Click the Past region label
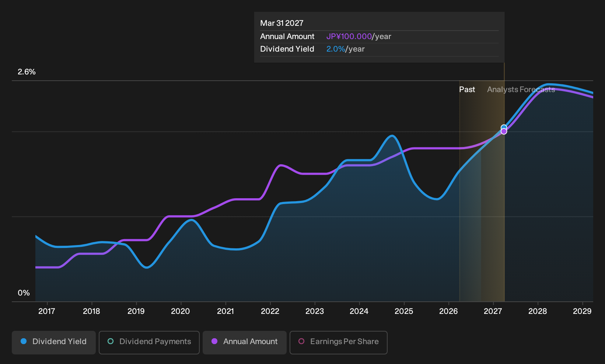The image size is (605, 364). [x=467, y=90]
